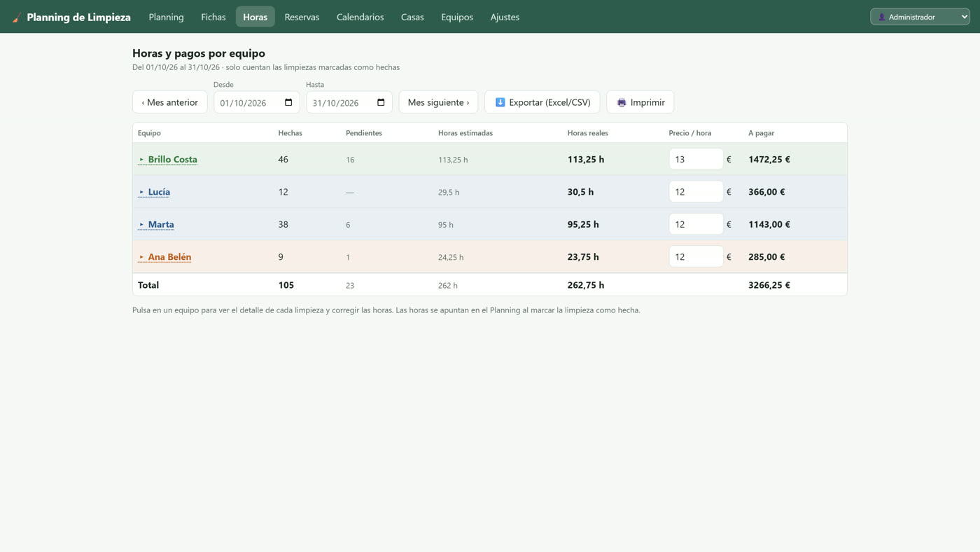Click the total real hours 262,75 h
Screen dimensions: 980x552
[x=586, y=285]
